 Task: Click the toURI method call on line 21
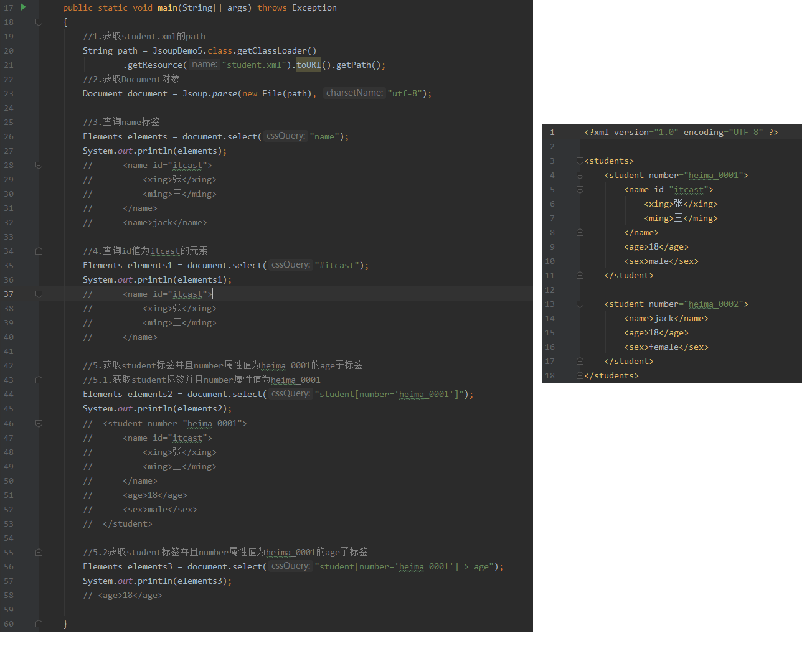coord(309,65)
